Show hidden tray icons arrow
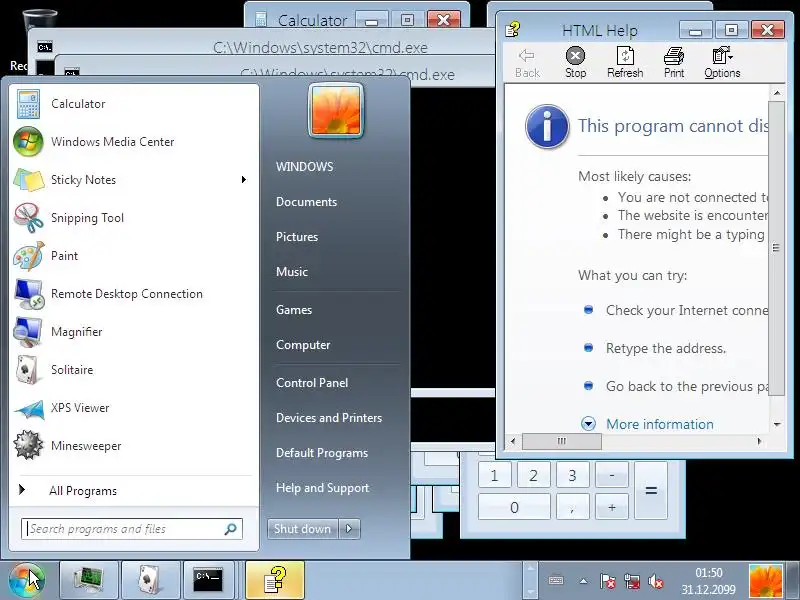800x600 pixels. coord(583,581)
